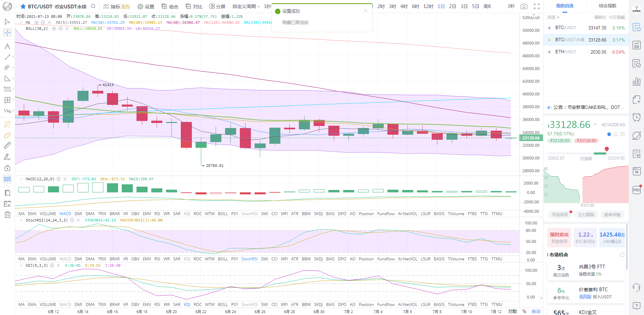The image size is (644, 315).
Task: Open the help question mark icon
Action: click(x=637, y=306)
